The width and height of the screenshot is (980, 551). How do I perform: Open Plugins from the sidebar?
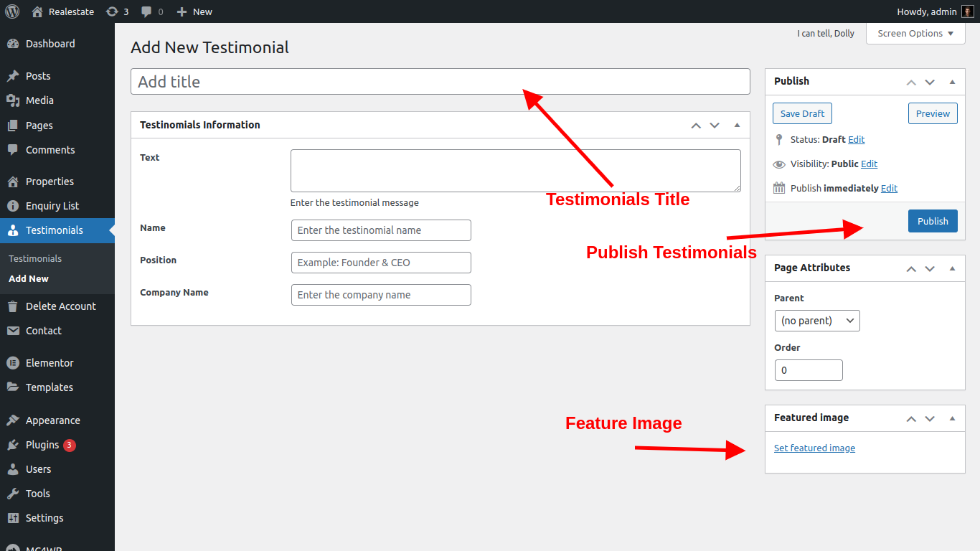point(42,445)
